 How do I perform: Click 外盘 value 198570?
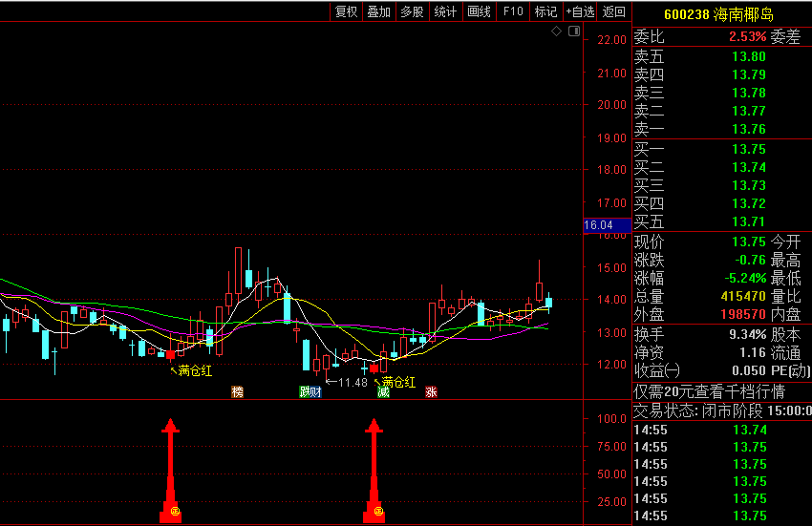pos(743,314)
